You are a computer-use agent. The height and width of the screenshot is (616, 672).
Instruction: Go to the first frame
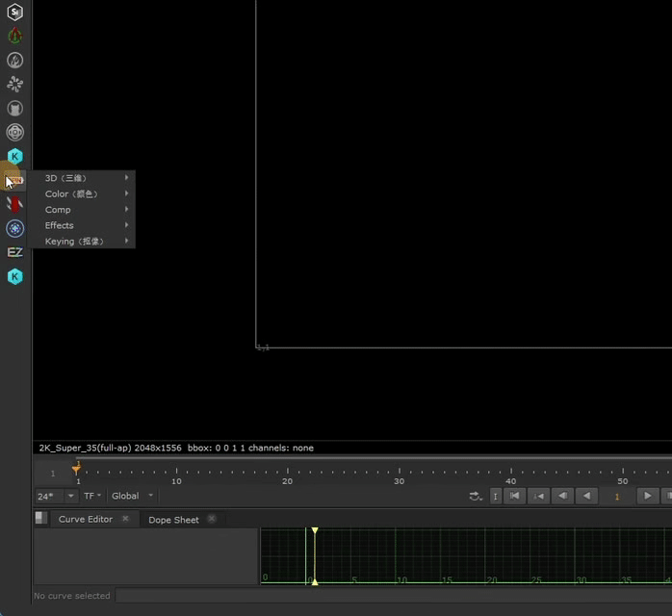[x=514, y=496]
